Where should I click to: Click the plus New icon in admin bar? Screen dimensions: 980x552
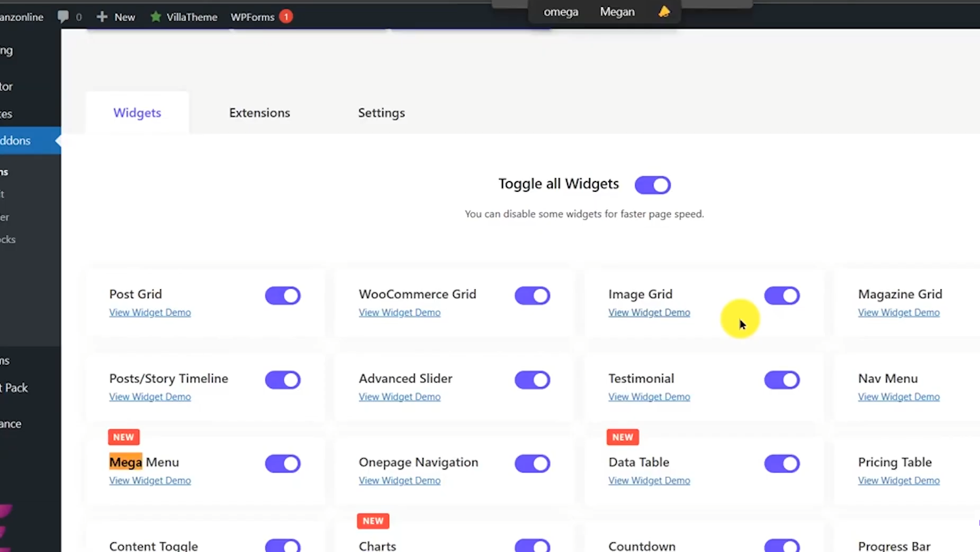(102, 17)
